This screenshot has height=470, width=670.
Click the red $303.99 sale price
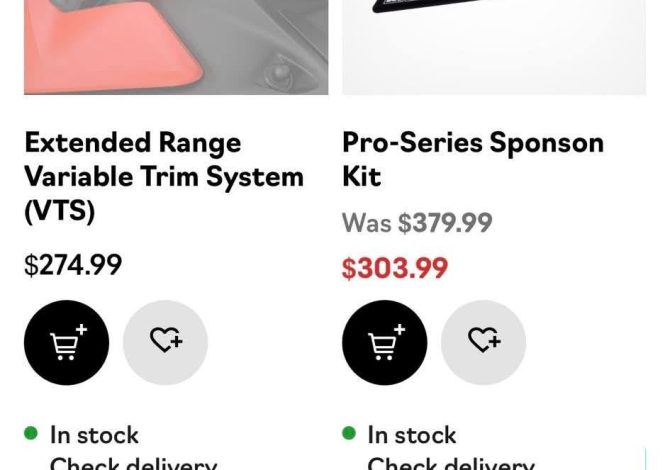coord(394,268)
